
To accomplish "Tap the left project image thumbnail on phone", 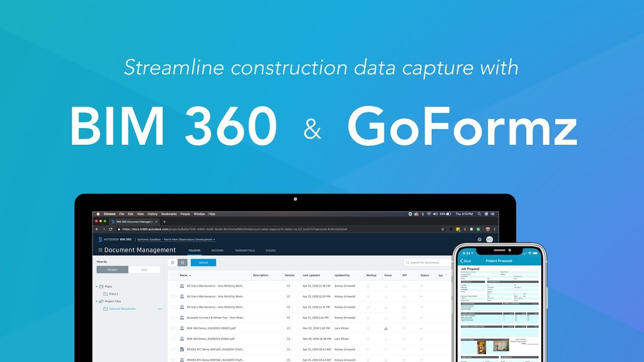I will click(x=482, y=347).
